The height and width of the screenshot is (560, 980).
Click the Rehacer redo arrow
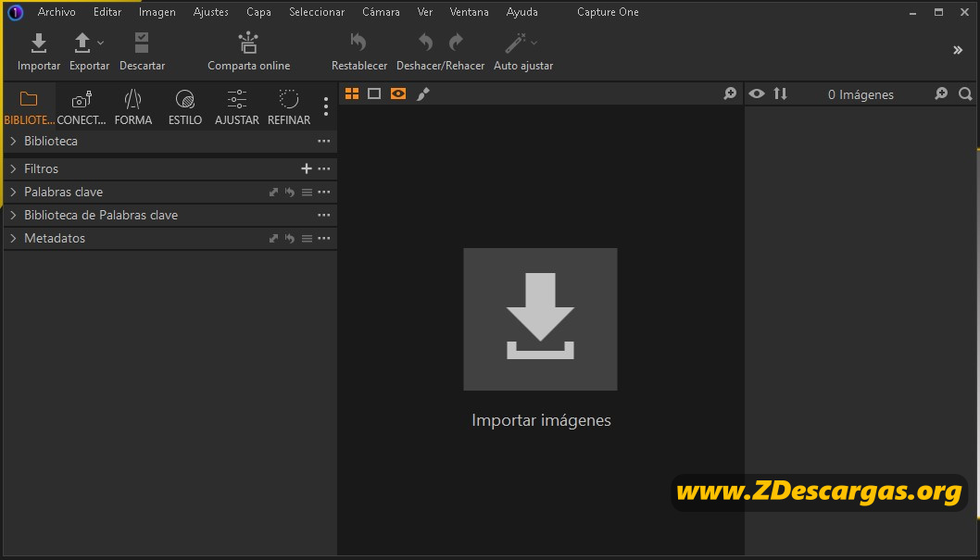tap(457, 43)
